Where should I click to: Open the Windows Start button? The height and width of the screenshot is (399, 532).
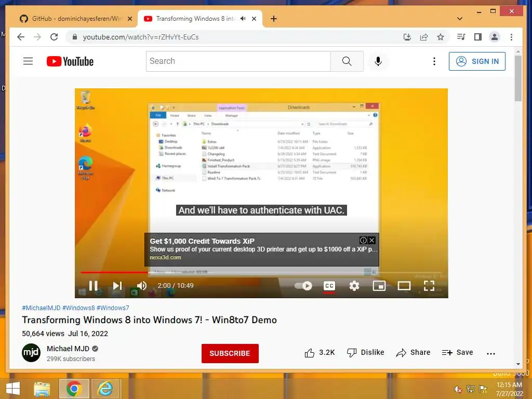point(13,389)
